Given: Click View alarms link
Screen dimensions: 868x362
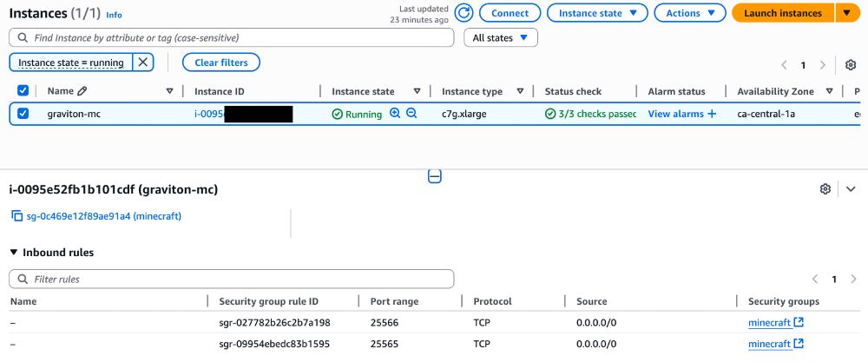Looking at the screenshot, I should 676,114.
